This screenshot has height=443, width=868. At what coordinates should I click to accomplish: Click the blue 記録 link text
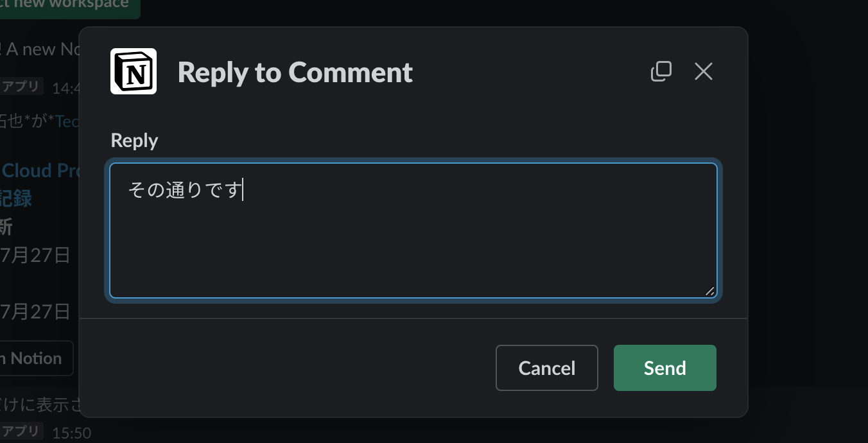point(16,198)
